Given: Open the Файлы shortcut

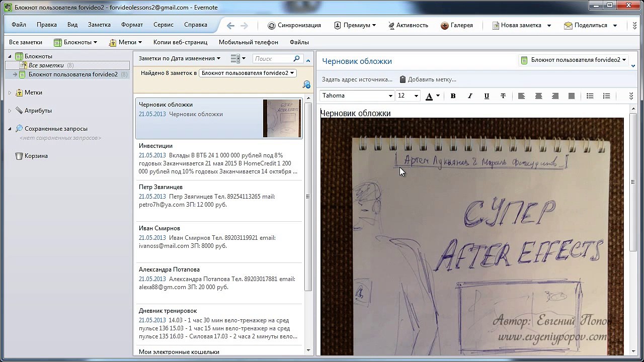Looking at the screenshot, I should pos(299,42).
